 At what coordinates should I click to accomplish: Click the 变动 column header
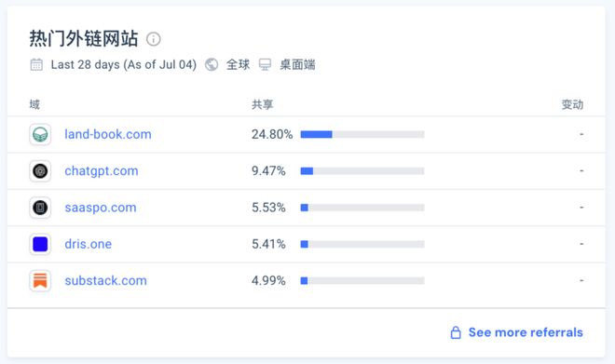[572, 104]
